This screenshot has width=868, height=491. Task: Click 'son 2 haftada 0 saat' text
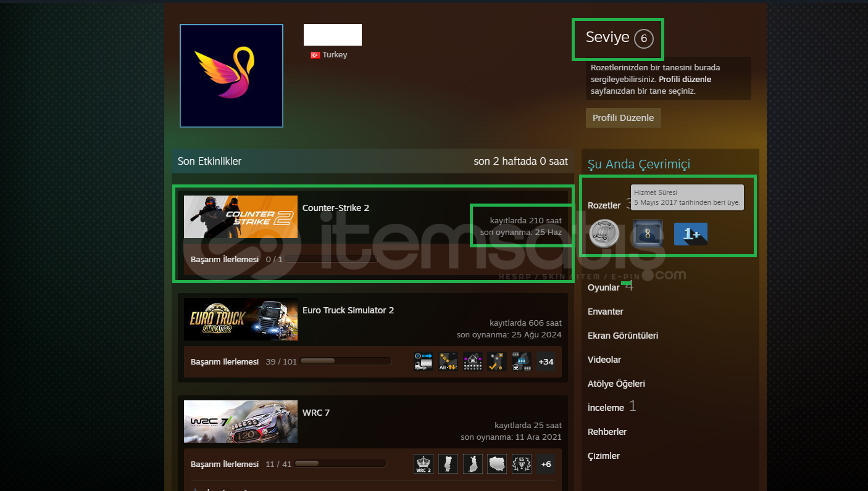point(520,161)
